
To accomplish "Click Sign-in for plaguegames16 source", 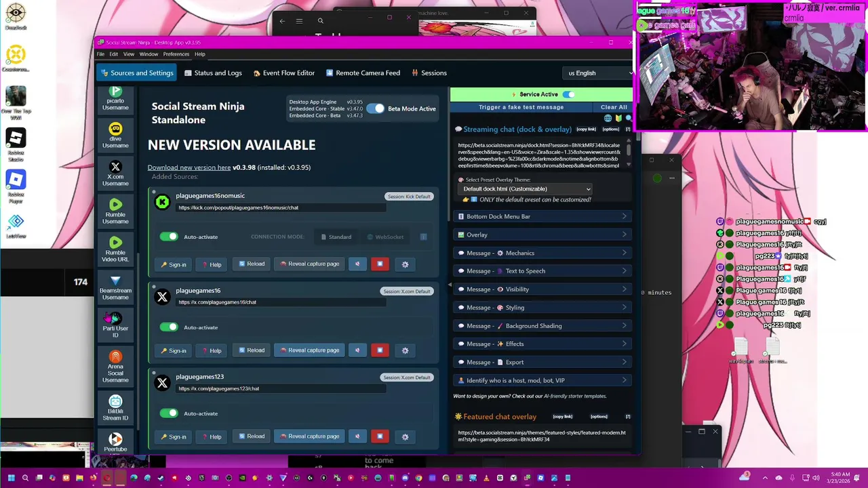I will click(x=174, y=350).
